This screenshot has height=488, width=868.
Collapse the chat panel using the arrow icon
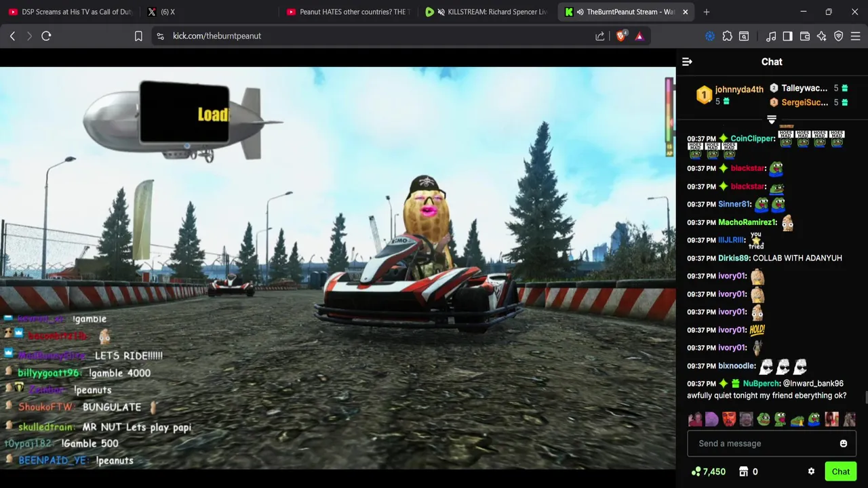coord(687,62)
